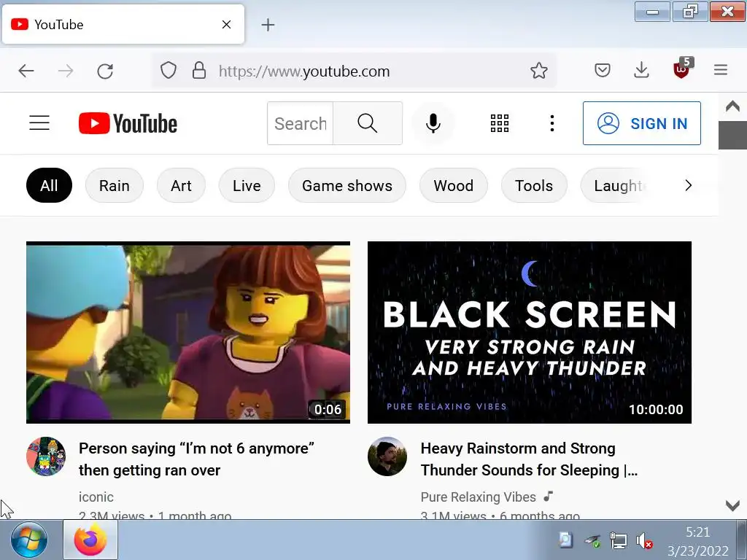
Task: Select the Wood filter chip
Action: (454, 185)
